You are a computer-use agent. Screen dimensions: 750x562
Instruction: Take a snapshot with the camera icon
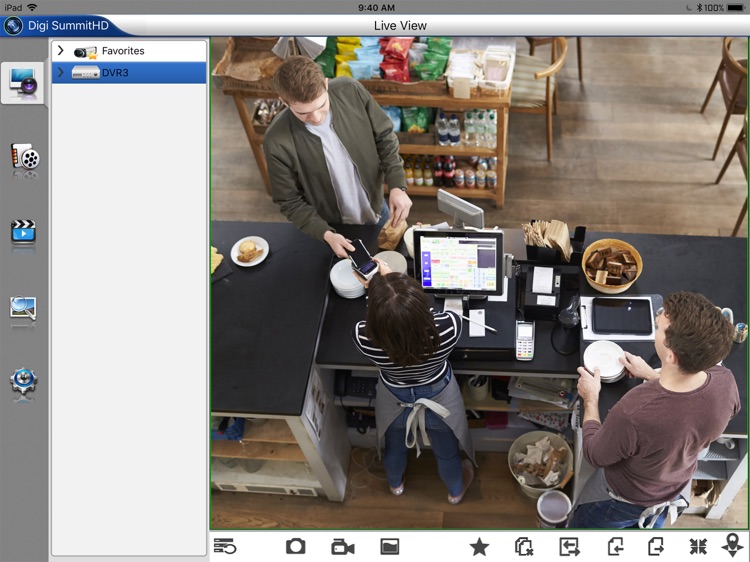pos(295,546)
